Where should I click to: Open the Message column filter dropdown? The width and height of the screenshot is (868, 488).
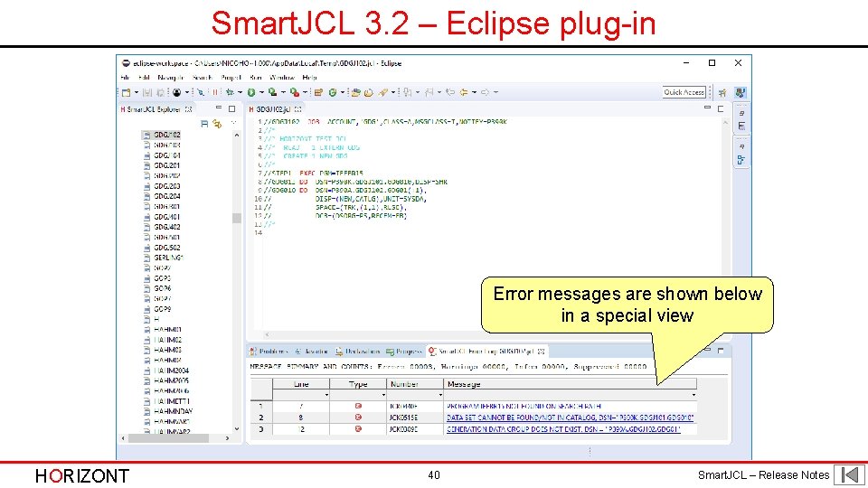click(693, 395)
